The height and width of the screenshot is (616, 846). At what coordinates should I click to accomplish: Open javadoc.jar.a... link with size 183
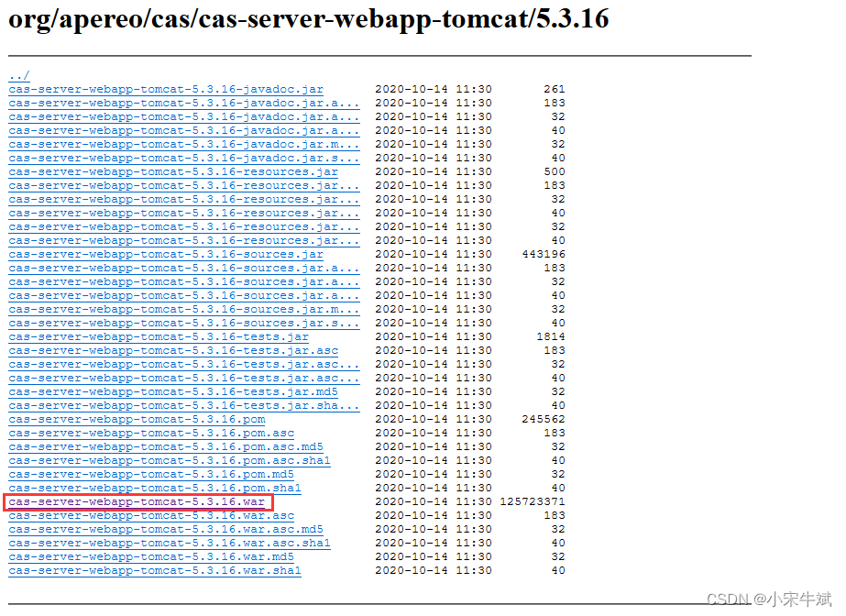[184, 103]
